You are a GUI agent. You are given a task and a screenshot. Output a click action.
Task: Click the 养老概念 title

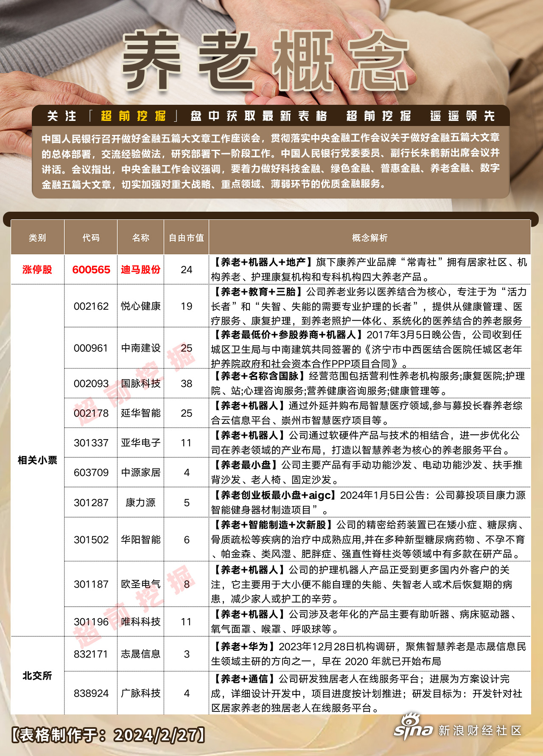pyautogui.click(x=266, y=60)
